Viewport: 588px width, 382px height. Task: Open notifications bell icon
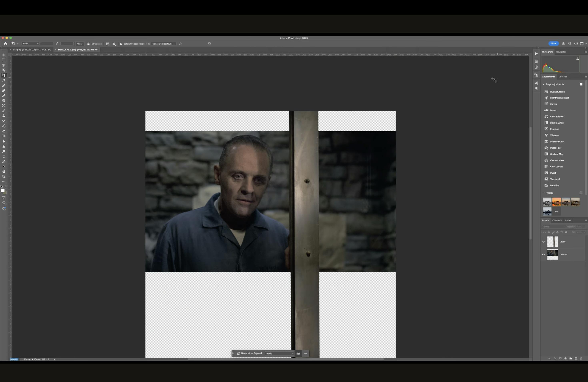click(x=564, y=43)
